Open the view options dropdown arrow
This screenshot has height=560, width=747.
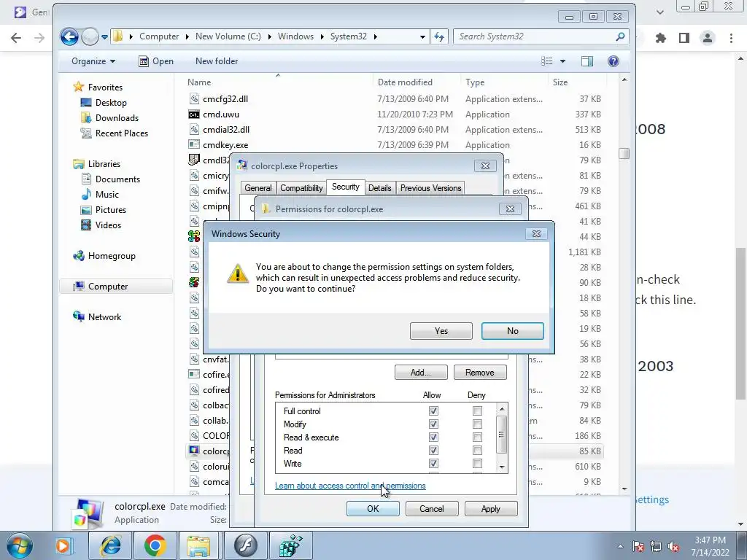pos(562,61)
